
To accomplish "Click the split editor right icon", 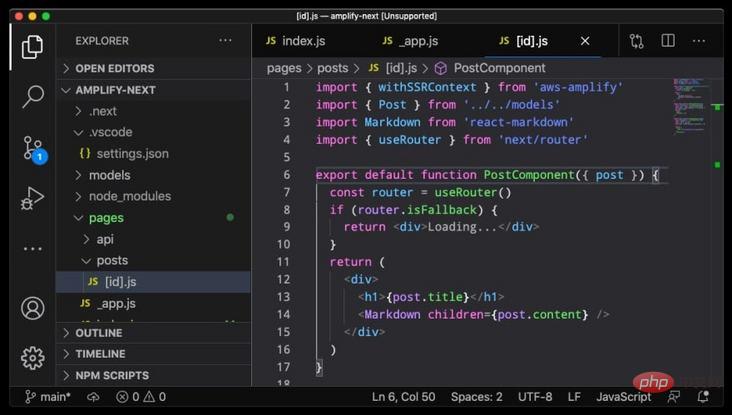I will pos(668,41).
